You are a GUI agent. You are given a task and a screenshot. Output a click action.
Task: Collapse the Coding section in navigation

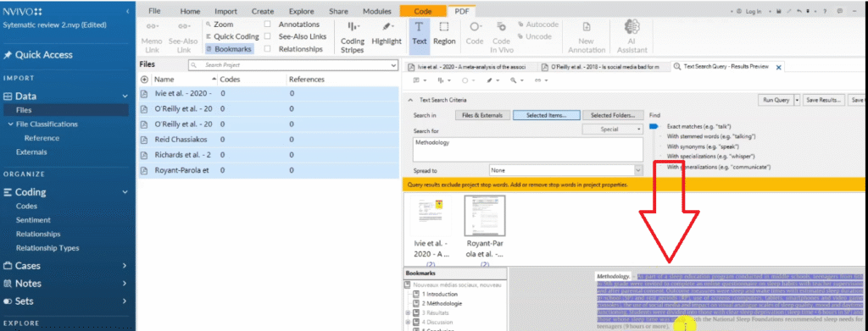click(x=125, y=192)
